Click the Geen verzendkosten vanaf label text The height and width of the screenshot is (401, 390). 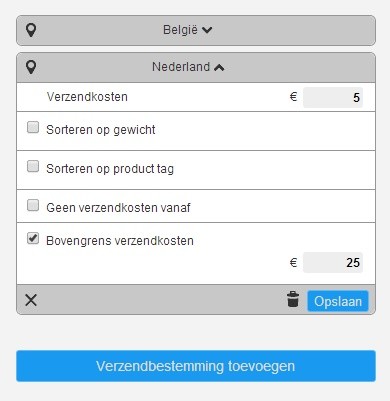(x=118, y=208)
